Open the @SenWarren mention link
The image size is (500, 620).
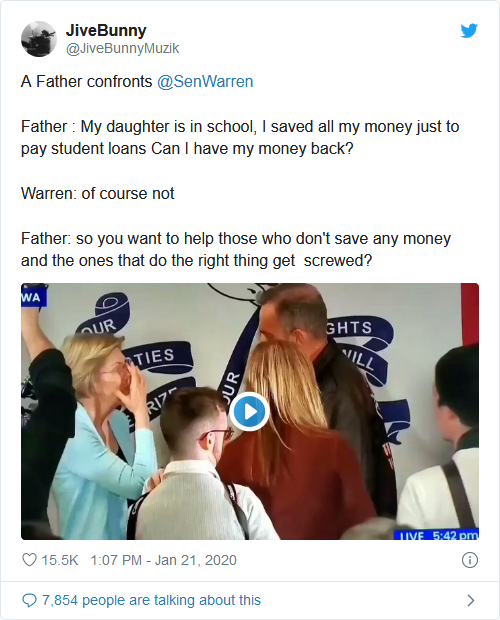tap(205, 81)
